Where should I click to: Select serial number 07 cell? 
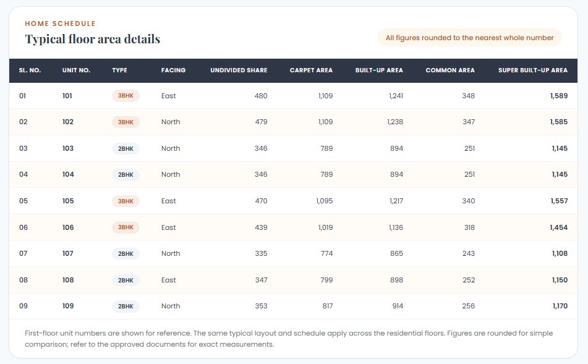(x=23, y=253)
